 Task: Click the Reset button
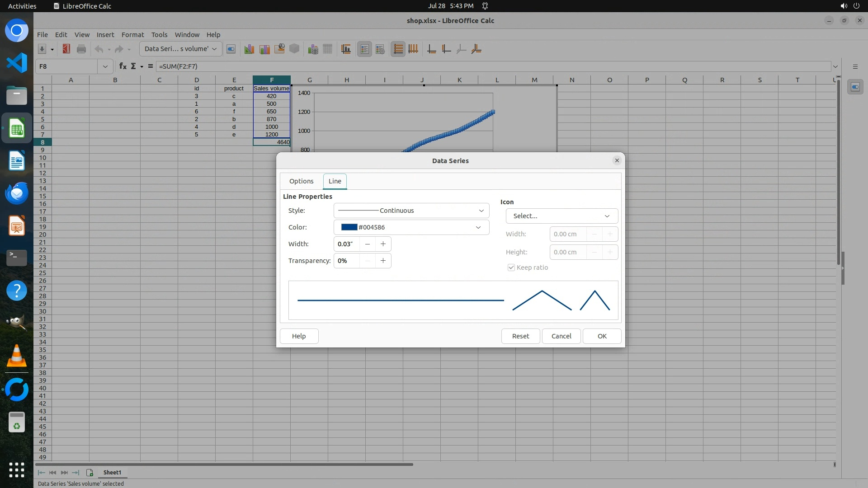coord(520,336)
